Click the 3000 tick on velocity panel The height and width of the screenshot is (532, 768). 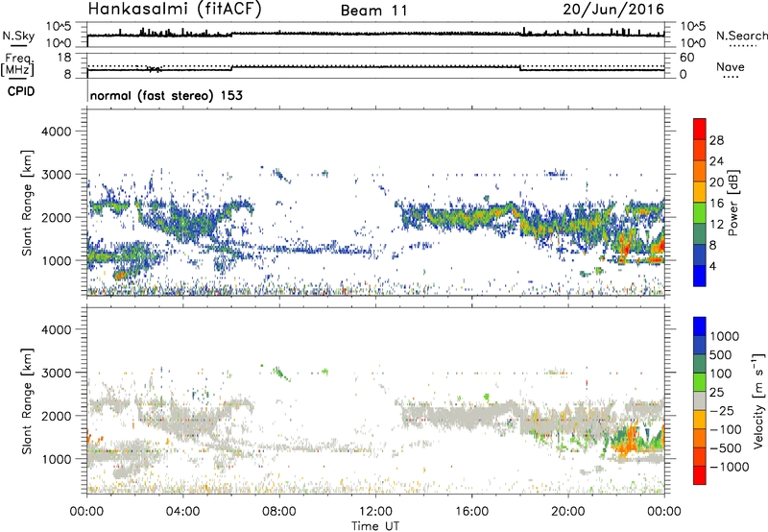coord(57,373)
